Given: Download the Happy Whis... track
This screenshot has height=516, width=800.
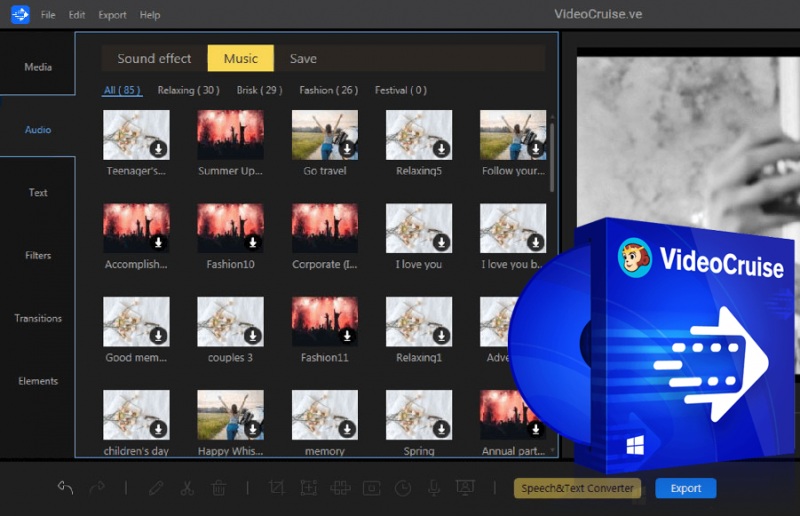Looking at the screenshot, I should click(x=253, y=429).
